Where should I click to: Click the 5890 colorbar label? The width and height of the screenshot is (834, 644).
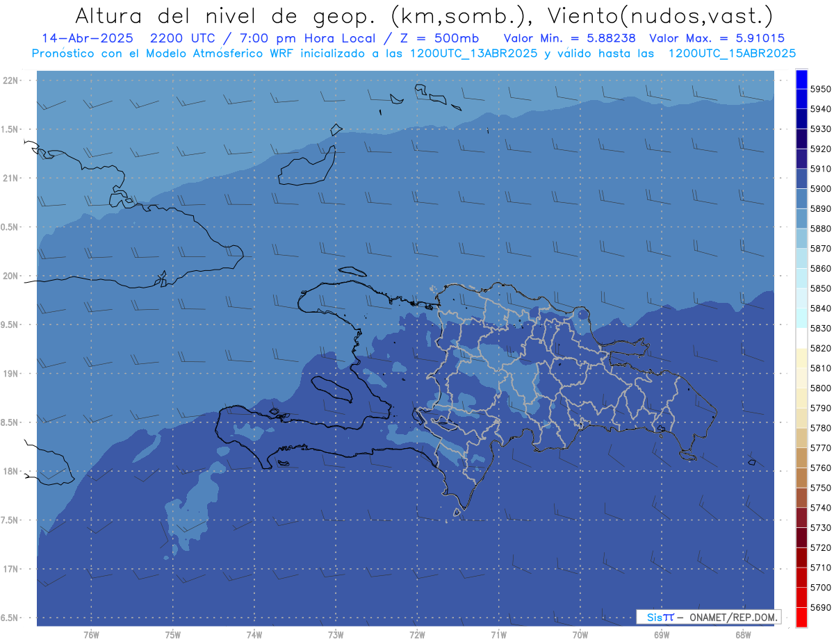click(x=821, y=208)
